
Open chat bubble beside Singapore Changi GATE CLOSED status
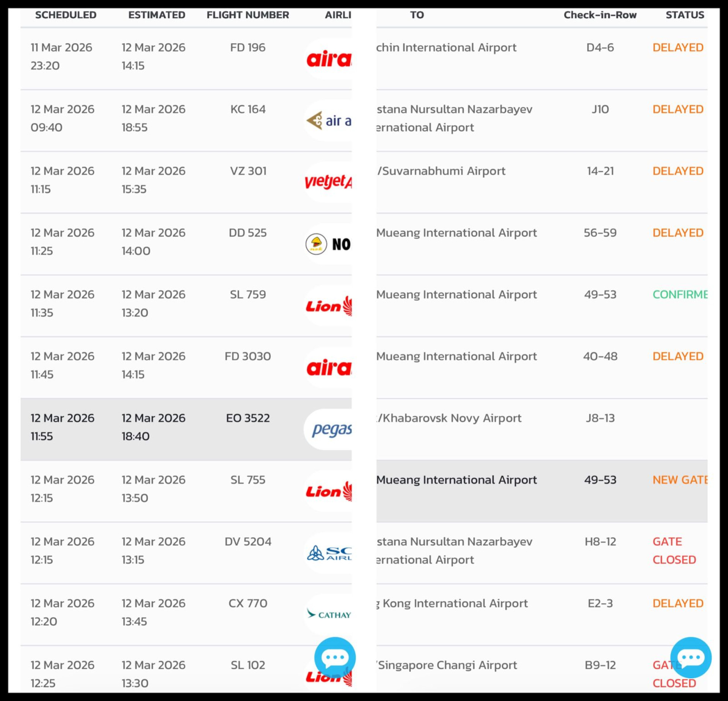(690, 657)
